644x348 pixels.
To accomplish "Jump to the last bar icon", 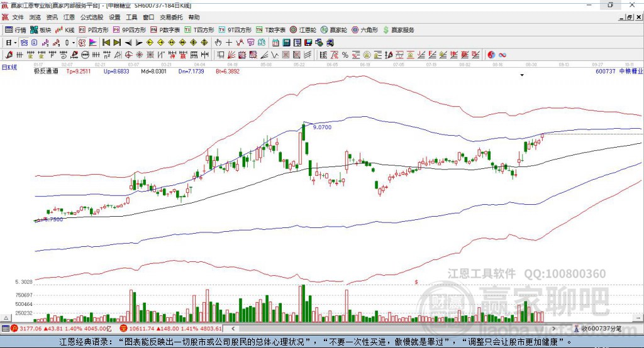I will click(117, 43).
